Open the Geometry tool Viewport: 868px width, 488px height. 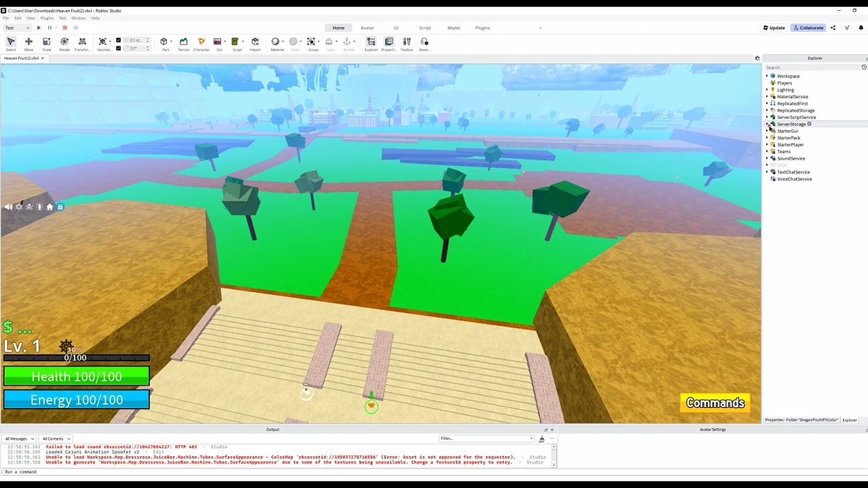coord(103,44)
